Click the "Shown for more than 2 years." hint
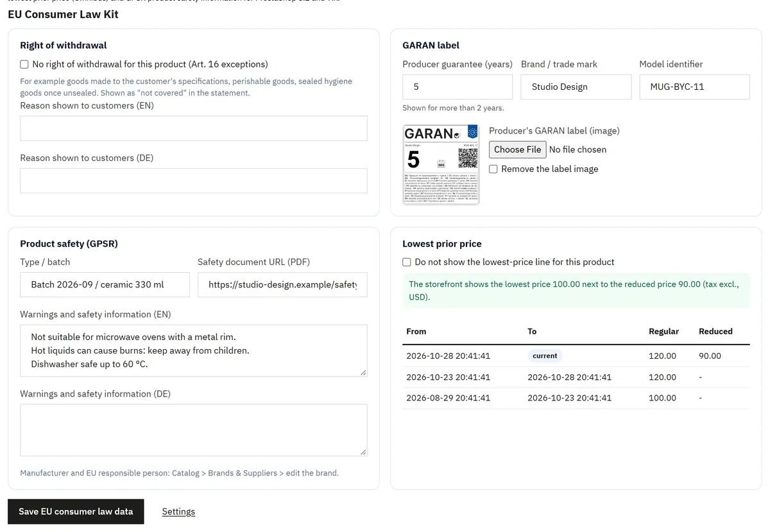The image size is (770, 532). 453,108
